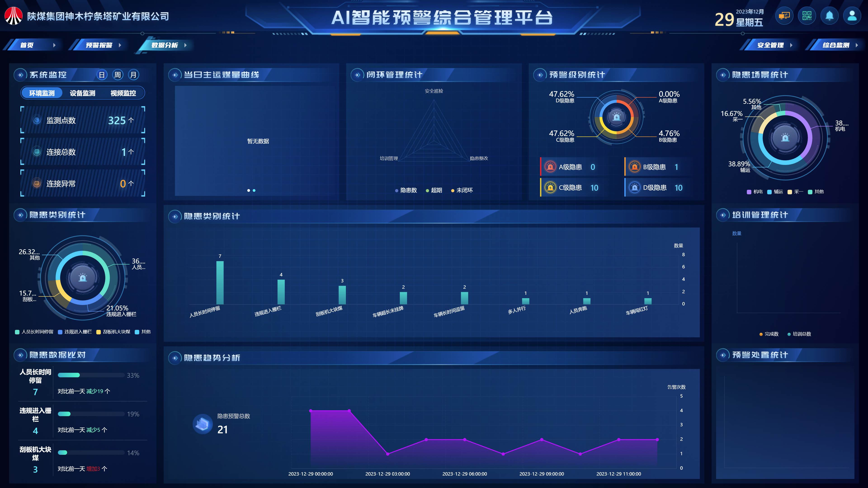Click the A级隐患 count card
This screenshot has height=488, width=868.
pyautogui.click(x=578, y=167)
